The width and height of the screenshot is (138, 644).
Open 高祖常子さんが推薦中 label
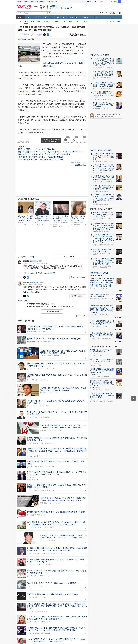pos(29,39)
